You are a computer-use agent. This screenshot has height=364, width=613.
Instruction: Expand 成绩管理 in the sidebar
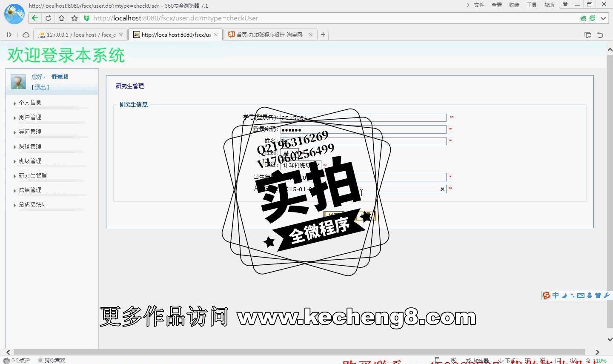(x=30, y=190)
